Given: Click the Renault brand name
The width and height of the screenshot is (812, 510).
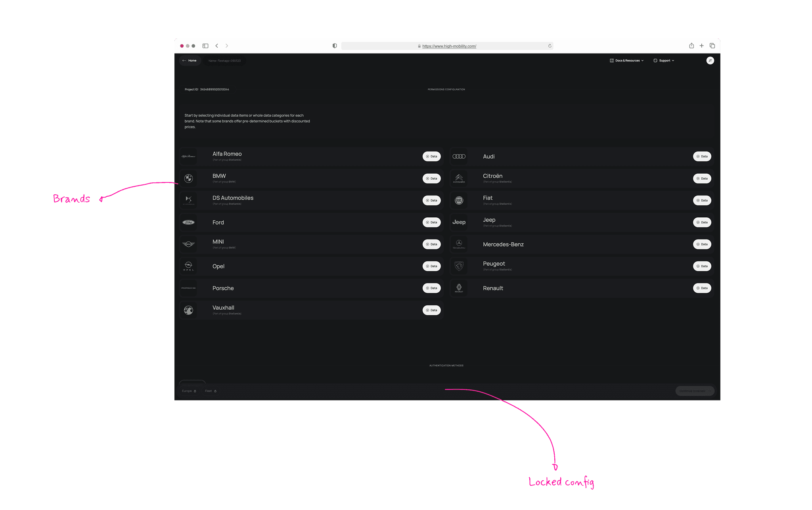Looking at the screenshot, I should pyautogui.click(x=493, y=288).
